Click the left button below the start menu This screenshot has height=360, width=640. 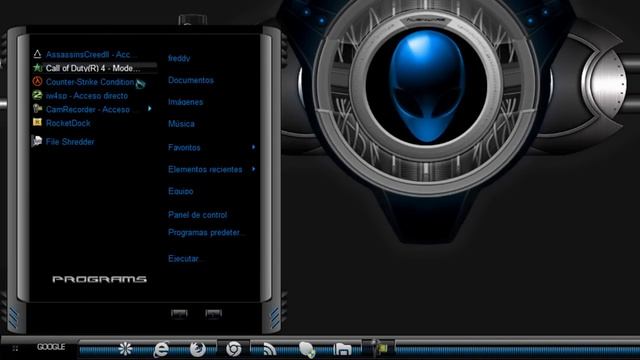pos(179,313)
